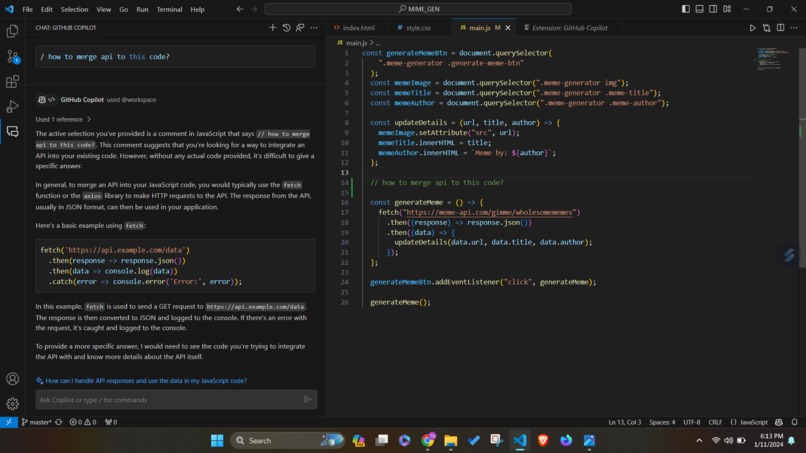
Task: Open Brave browser from taskbar
Action: tap(543, 441)
